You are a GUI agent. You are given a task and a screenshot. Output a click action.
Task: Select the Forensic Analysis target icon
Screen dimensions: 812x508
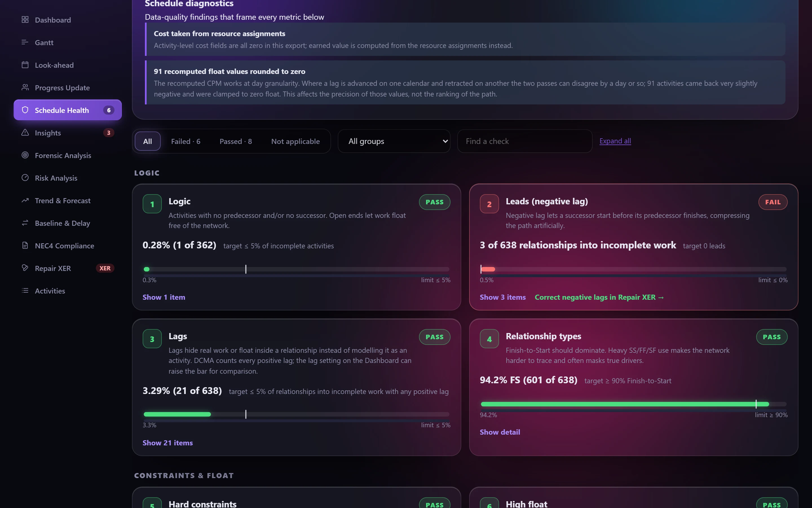tap(25, 155)
